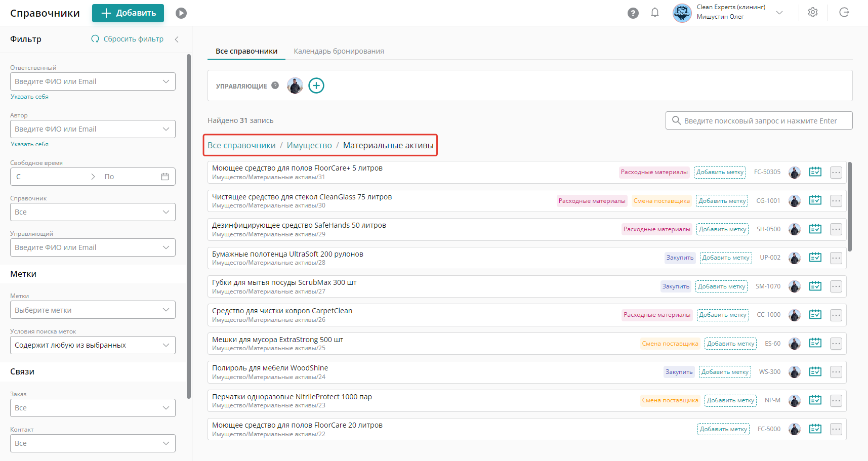The width and height of the screenshot is (868, 461).
Task: Click the logout icon
Action: (844, 13)
